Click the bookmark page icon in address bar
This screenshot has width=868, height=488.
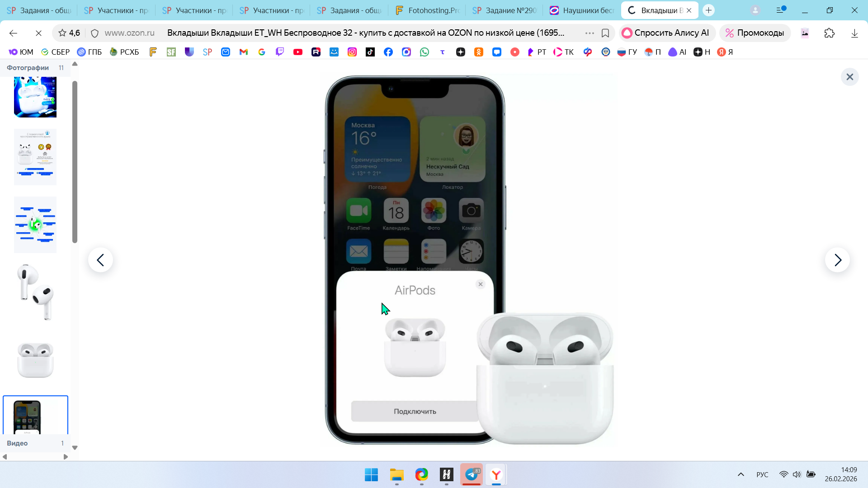(605, 33)
